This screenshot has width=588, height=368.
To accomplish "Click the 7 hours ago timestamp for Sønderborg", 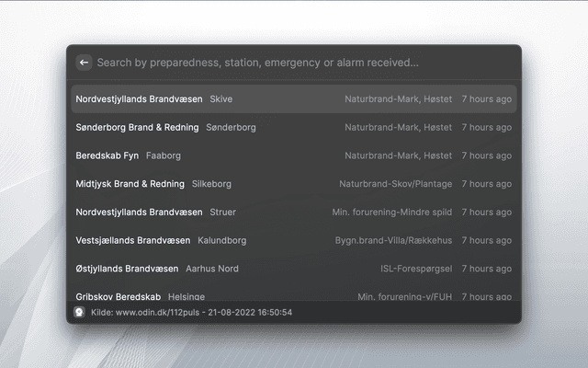I will click(x=486, y=128).
